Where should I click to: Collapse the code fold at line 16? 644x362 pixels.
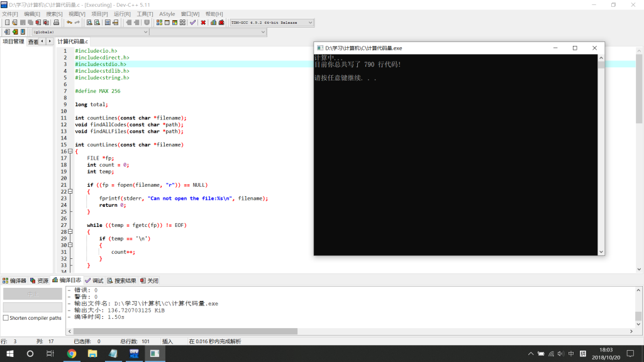[70, 151]
